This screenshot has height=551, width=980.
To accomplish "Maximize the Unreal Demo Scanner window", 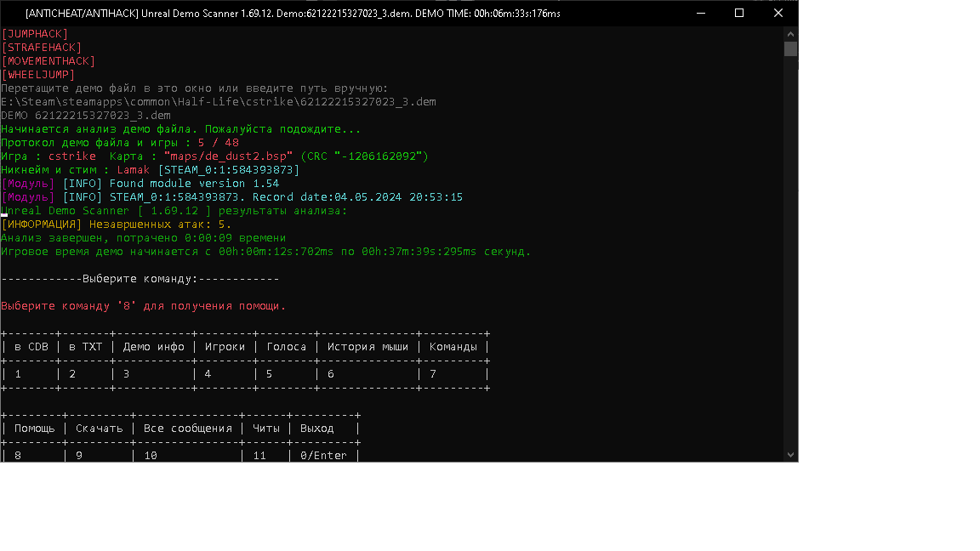I will [x=739, y=13].
